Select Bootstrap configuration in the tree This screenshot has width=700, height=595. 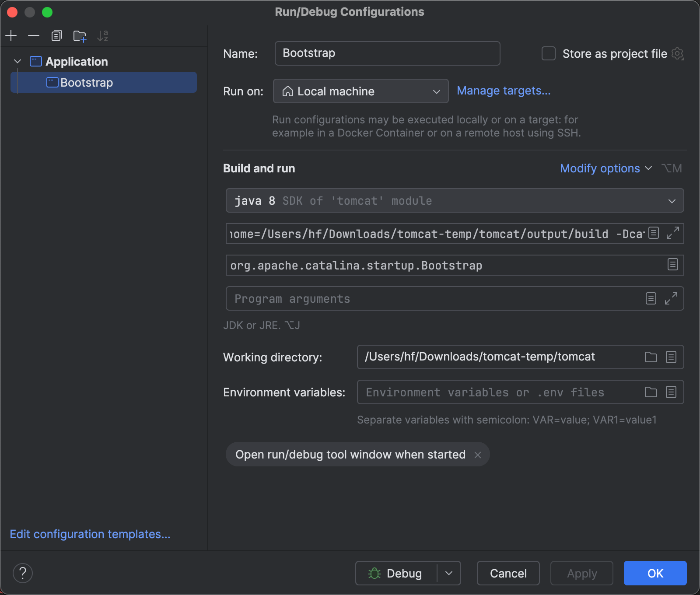click(x=87, y=83)
